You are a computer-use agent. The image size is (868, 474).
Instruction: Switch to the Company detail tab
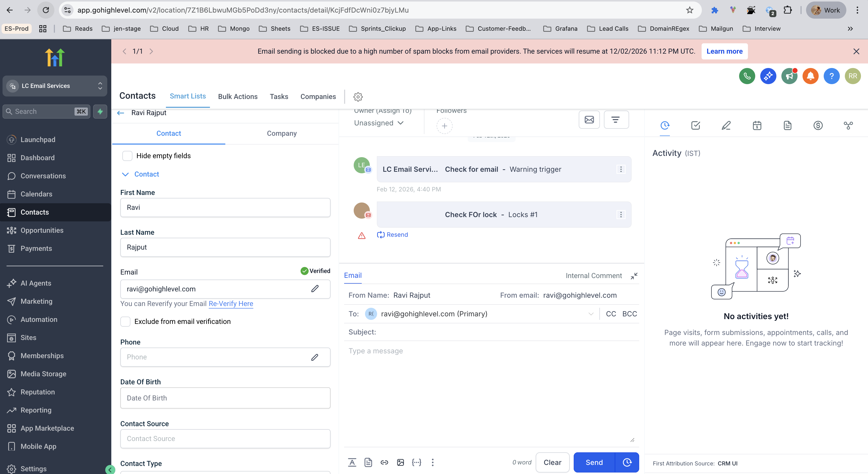[282, 133]
